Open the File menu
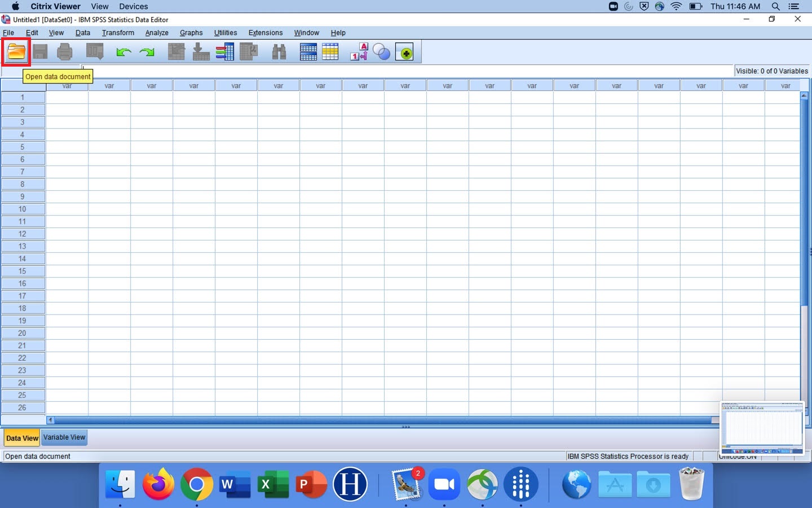812x508 pixels. point(8,33)
